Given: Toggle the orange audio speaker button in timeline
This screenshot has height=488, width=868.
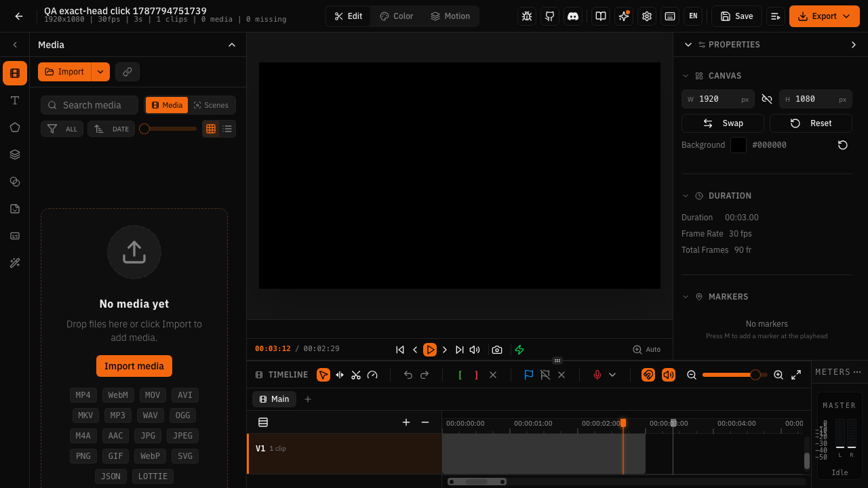Looking at the screenshot, I should [669, 375].
